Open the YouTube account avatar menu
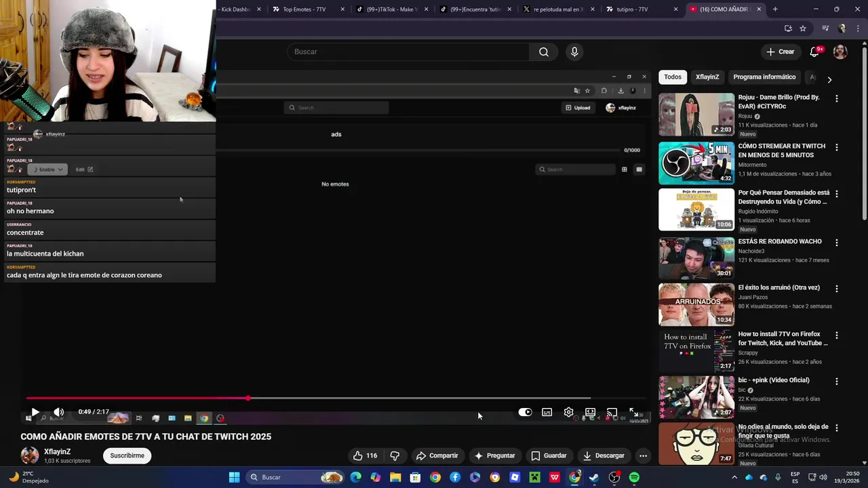This screenshot has height=488, width=868. (840, 52)
